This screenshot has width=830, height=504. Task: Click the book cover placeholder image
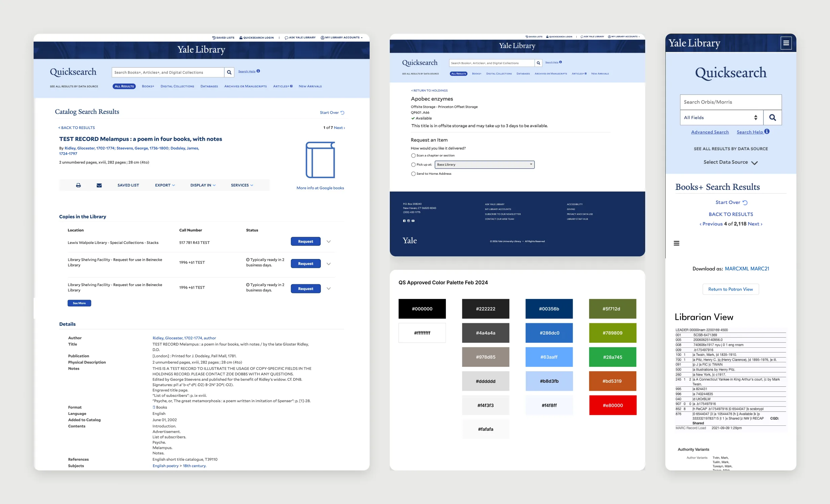(x=320, y=160)
